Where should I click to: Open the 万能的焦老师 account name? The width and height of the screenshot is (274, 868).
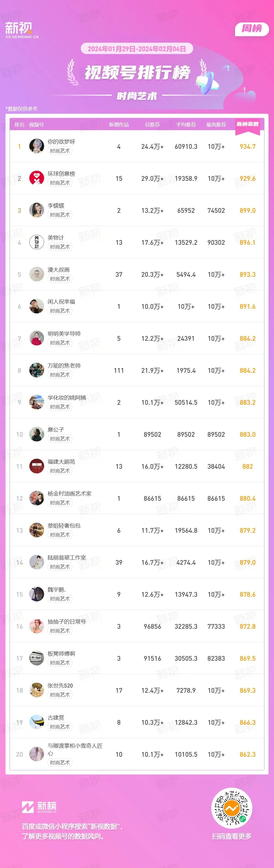[x=64, y=366]
